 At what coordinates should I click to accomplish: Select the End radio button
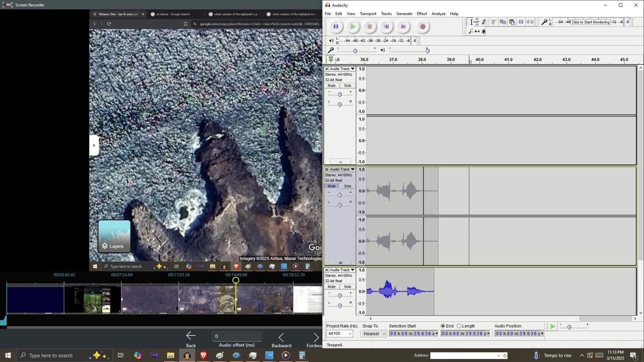pos(443,326)
